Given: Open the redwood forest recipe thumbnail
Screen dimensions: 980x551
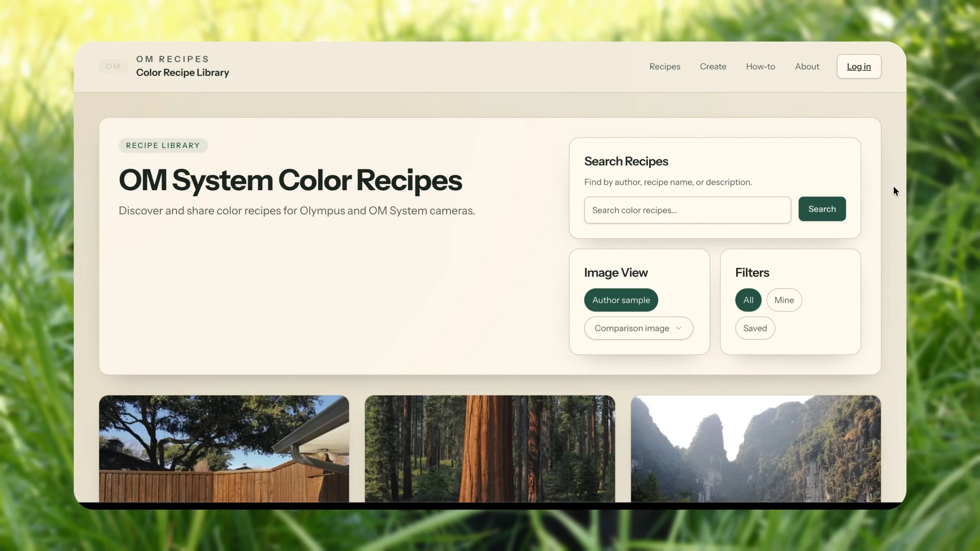Looking at the screenshot, I should point(490,448).
